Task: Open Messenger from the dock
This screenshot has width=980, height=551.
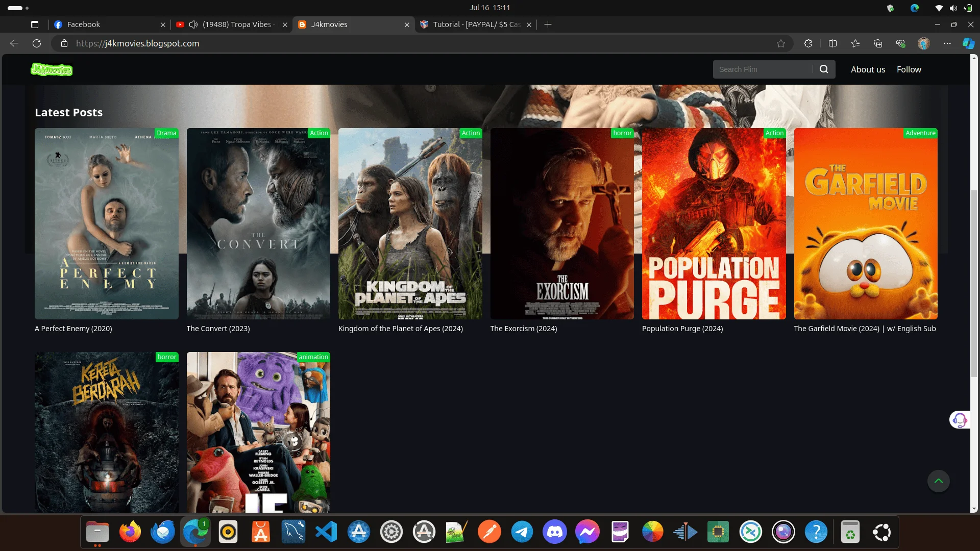Action: click(x=587, y=532)
